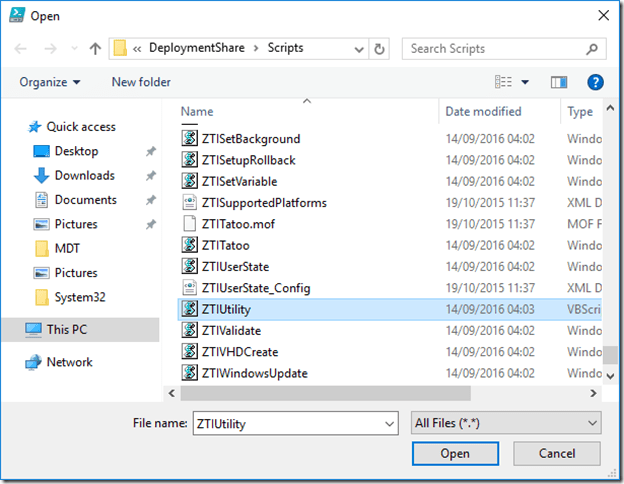This screenshot has width=624, height=484.
Task: Select the ZTITatoo script icon
Action: [x=189, y=245]
